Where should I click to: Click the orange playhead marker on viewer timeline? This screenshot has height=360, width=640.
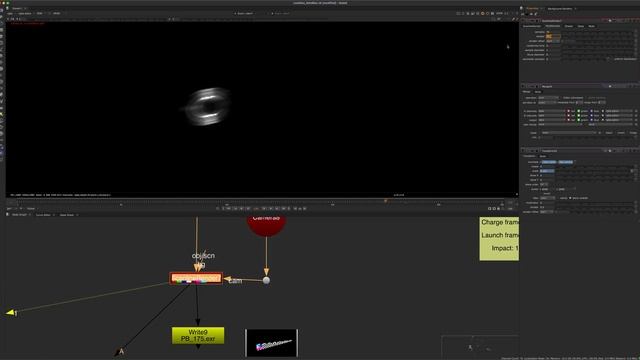point(385,200)
